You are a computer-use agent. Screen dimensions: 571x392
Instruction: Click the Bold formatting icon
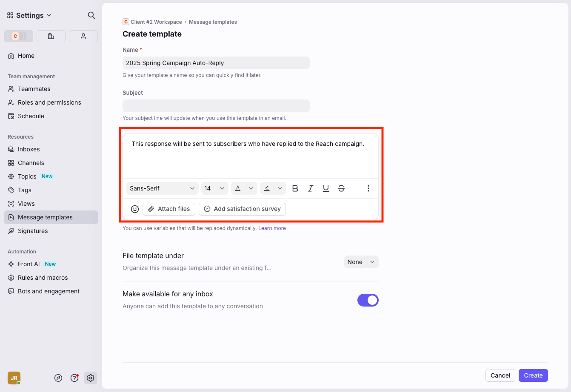point(295,188)
